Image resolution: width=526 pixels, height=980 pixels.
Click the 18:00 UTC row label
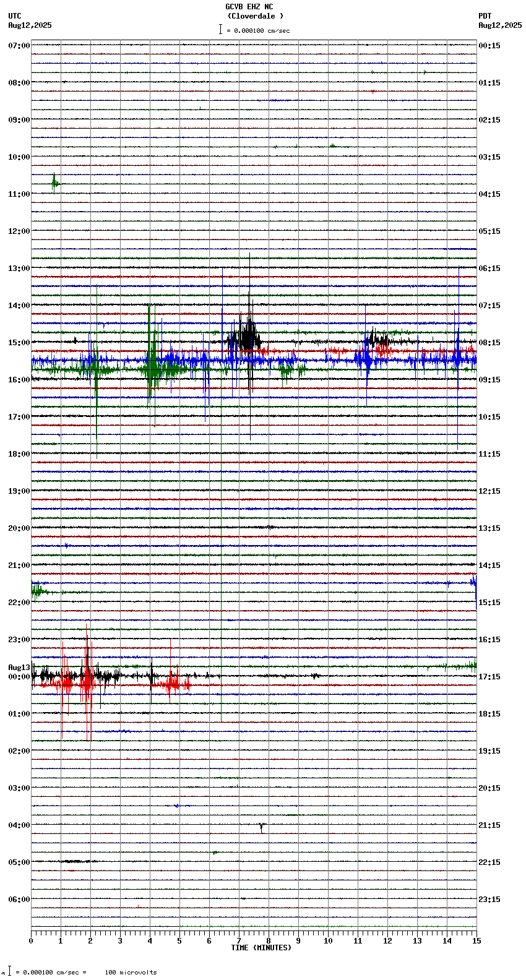click(19, 454)
